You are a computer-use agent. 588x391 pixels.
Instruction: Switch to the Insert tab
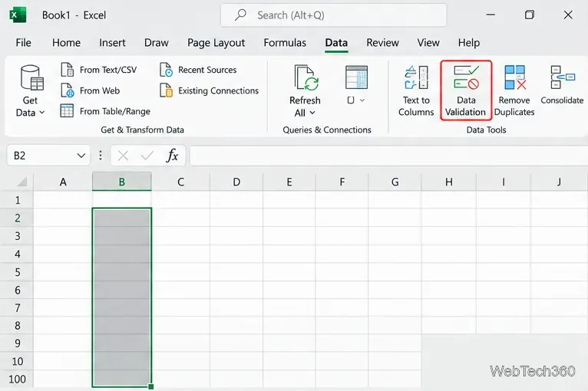click(x=112, y=43)
